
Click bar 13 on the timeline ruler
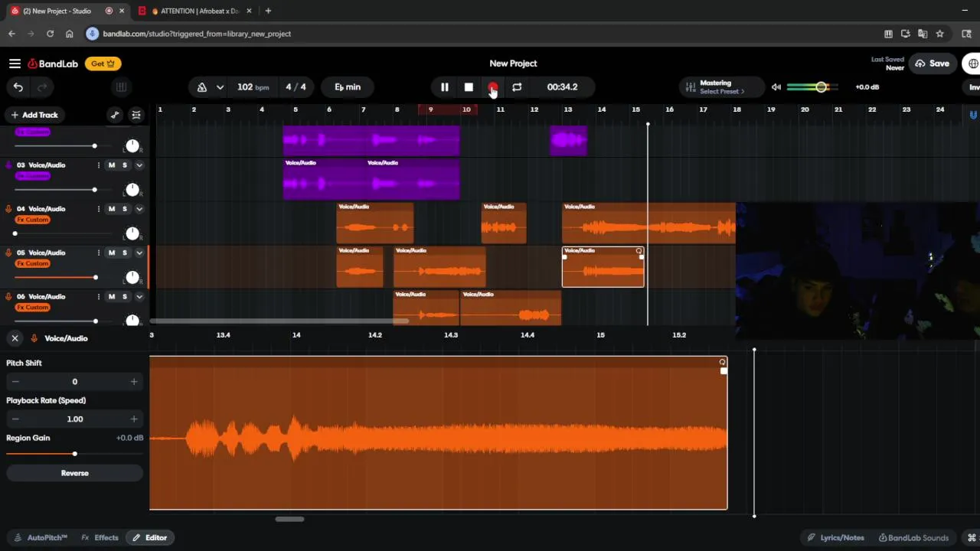(568, 109)
